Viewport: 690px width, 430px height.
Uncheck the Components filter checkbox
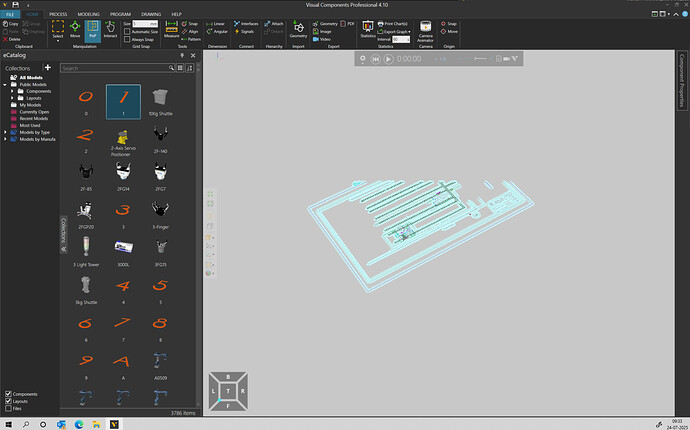tap(8, 394)
